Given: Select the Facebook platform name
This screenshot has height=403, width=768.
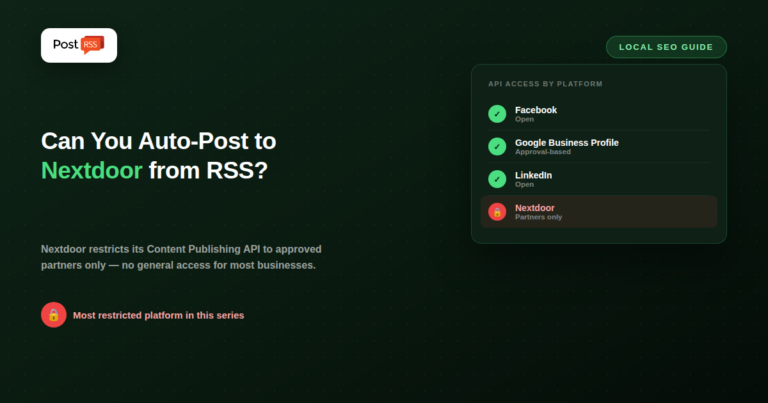Looking at the screenshot, I should 536,110.
